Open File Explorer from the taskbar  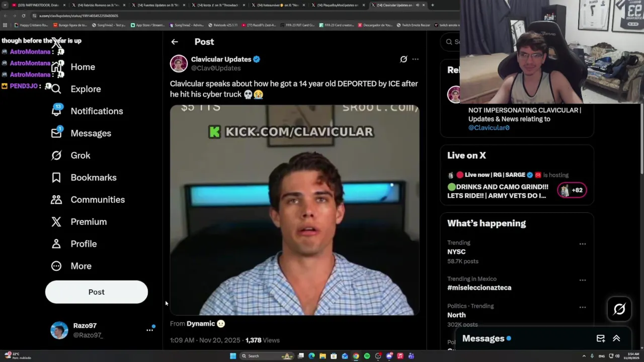(323, 356)
